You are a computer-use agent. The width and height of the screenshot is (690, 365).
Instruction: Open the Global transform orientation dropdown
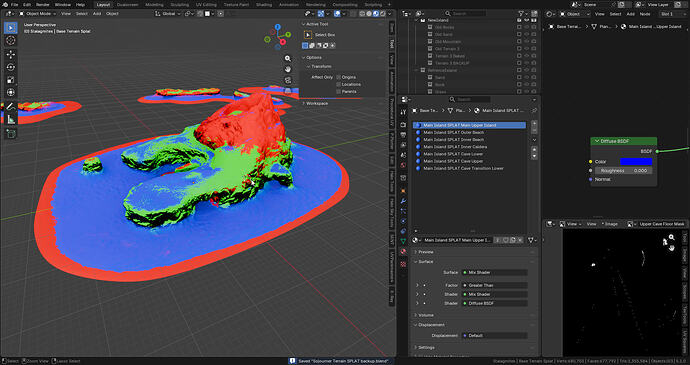(x=169, y=14)
